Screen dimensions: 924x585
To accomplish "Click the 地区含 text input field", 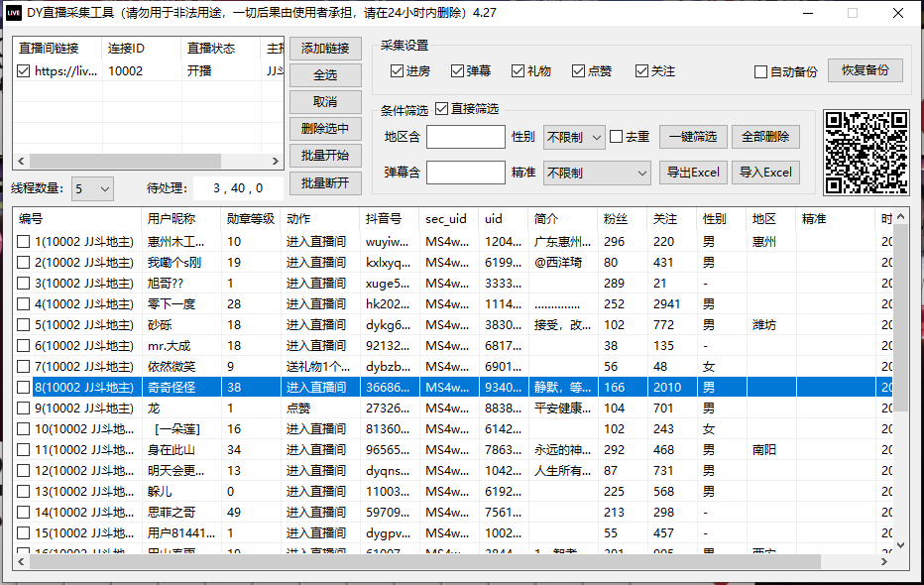I will click(465, 137).
